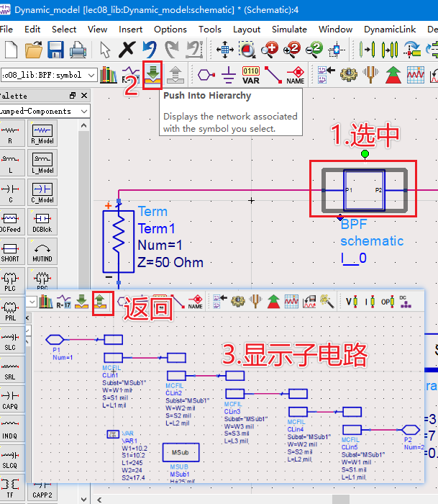The height and width of the screenshot is (504, 438).
Task: Pick the TF transformer from the palette
Action: pos(11,488)
